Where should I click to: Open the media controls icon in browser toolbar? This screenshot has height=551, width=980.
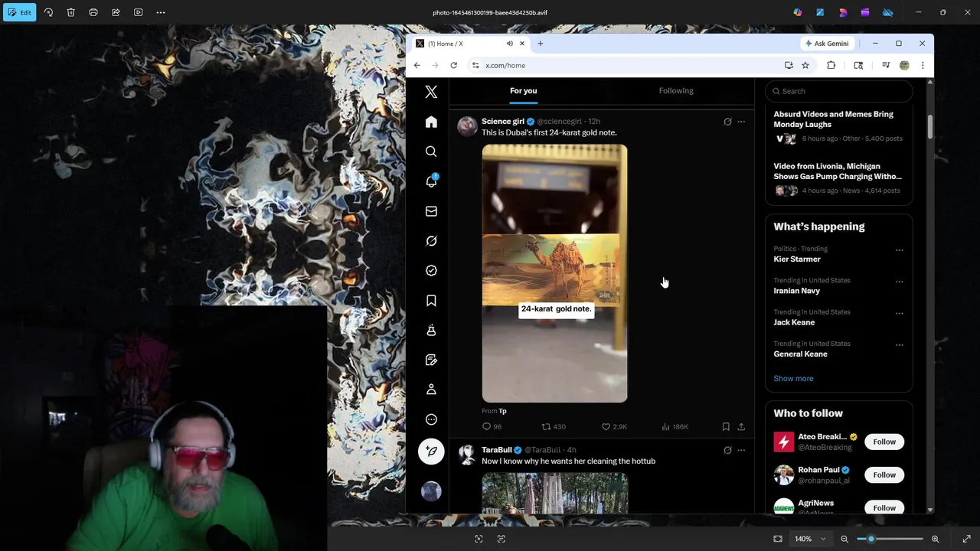(886, 65)
